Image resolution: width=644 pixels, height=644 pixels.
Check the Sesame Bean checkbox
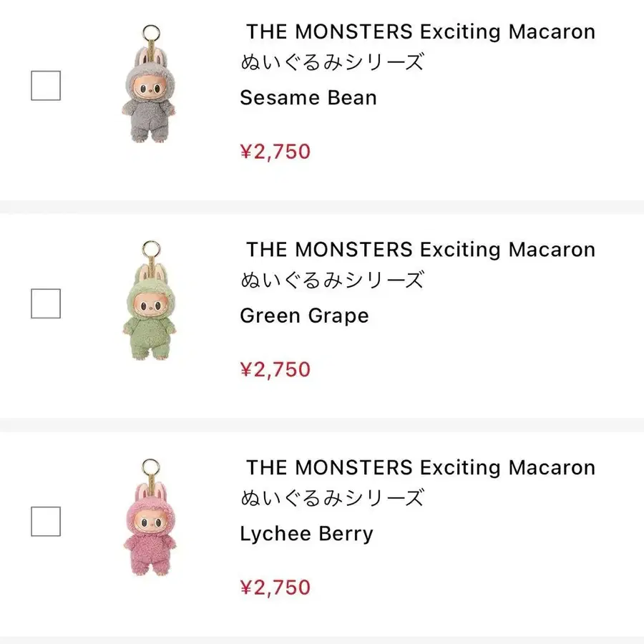click(46, 86)
